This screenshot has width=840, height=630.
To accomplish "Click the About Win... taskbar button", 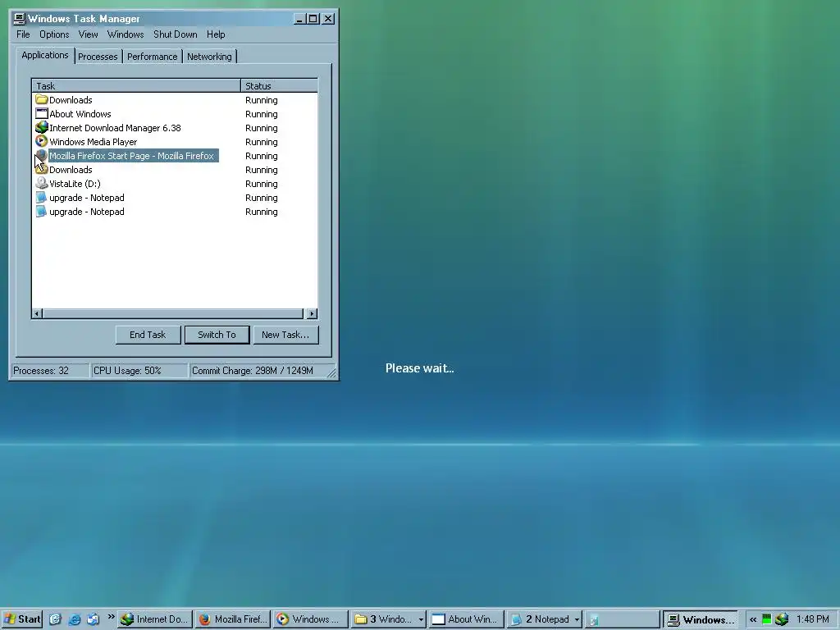I will (x=466, y=619).
